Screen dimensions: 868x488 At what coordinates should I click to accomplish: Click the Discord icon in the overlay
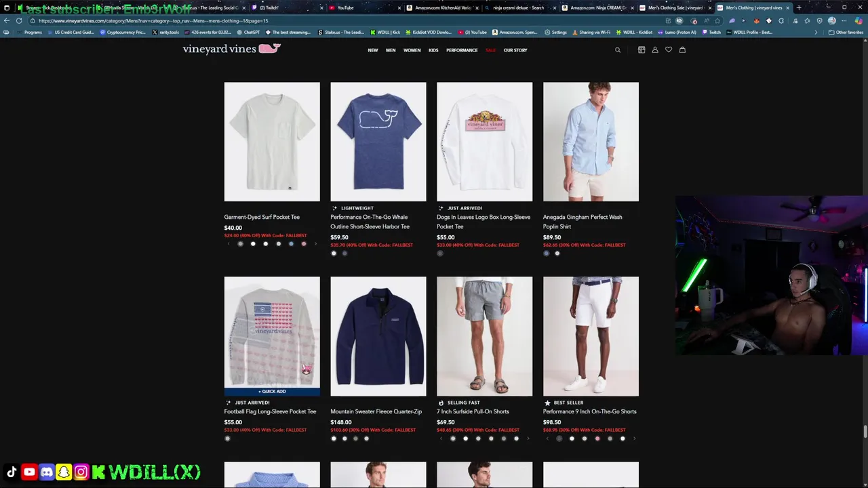(x=47, y=472)
